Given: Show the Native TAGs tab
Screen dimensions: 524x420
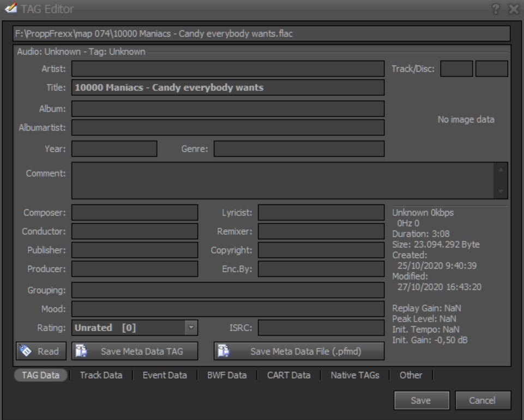Looking at the screenshot, I should (355, 375).
